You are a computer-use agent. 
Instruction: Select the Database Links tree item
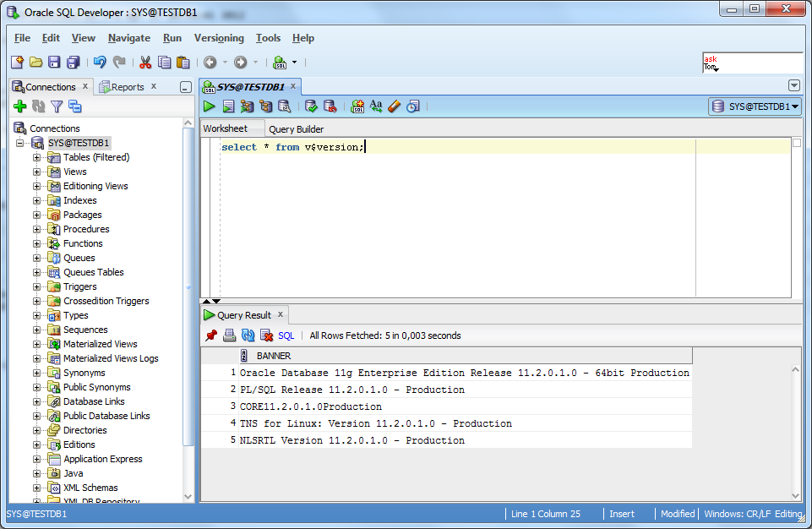[x=94, y=401]
